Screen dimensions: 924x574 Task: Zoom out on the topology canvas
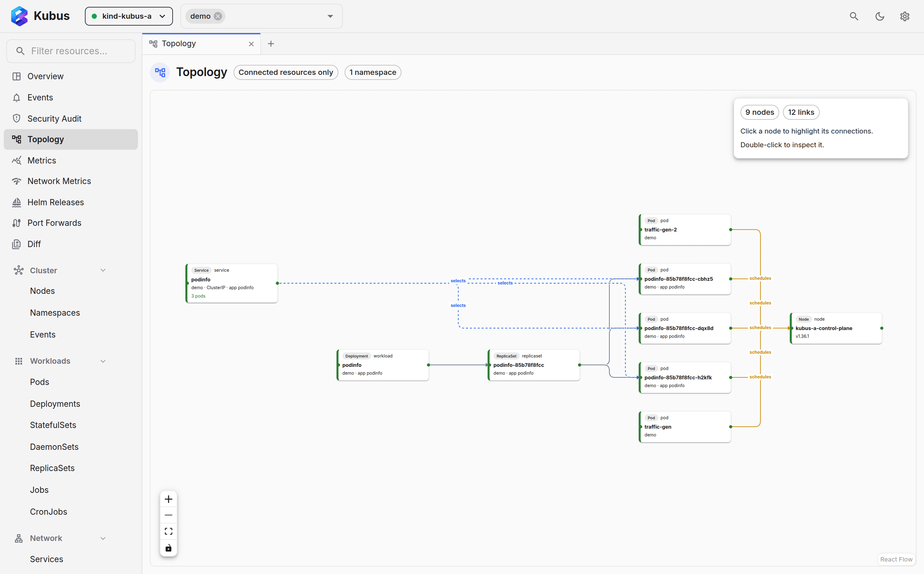click(169, 515)
